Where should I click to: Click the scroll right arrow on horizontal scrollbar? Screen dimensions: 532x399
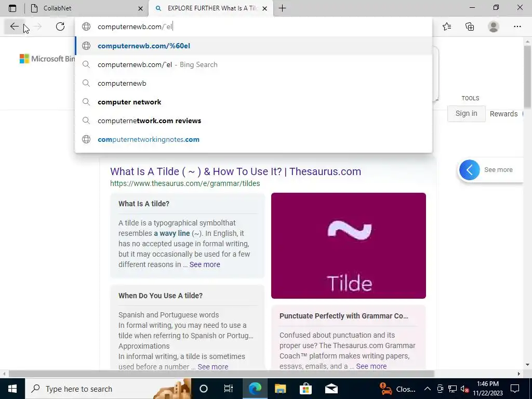[x=519, y=374]
